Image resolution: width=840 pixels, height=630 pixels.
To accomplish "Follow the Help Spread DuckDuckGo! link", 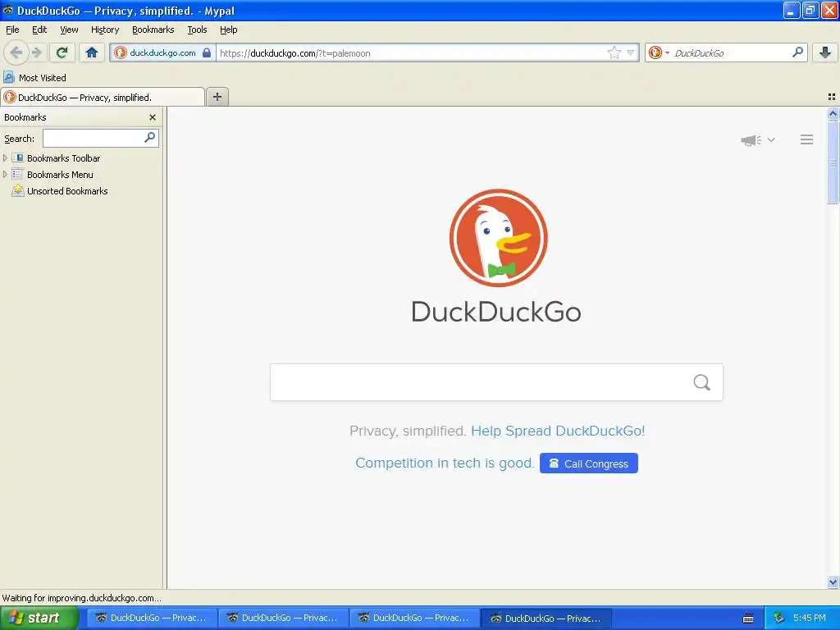I will pyautogui.click(x=558, y=431).
